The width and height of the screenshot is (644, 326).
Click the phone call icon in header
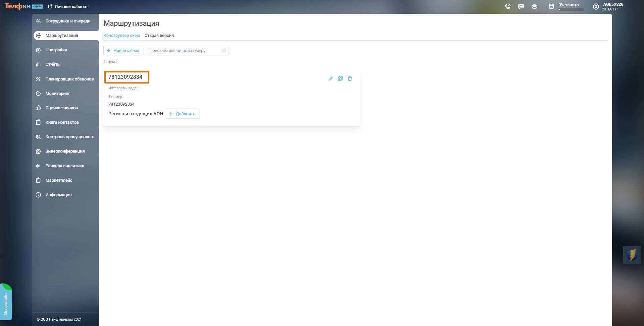508,6
